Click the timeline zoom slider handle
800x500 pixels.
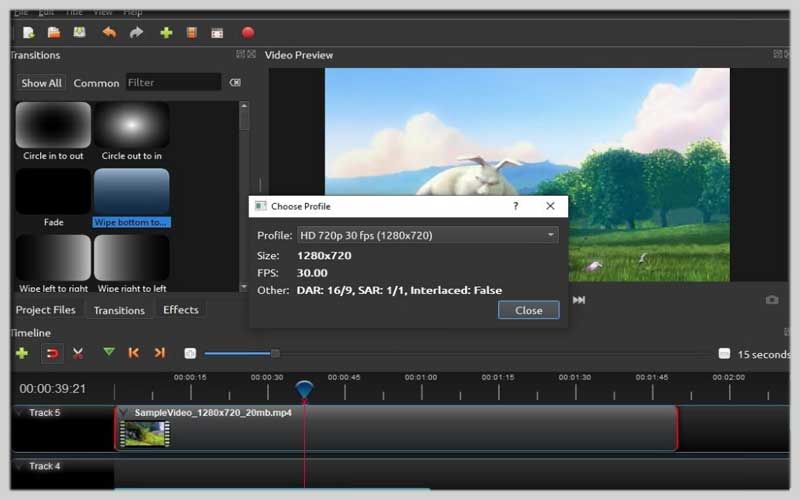coord(275,353)
